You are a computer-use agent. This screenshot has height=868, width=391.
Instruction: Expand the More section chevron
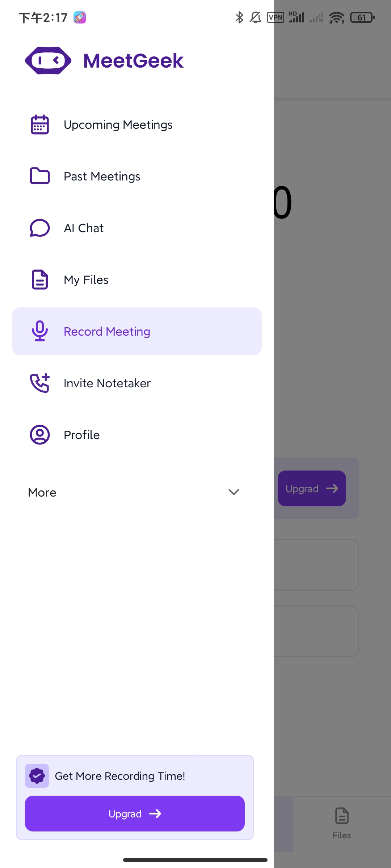pyautogui.click(x=234, y=492)
